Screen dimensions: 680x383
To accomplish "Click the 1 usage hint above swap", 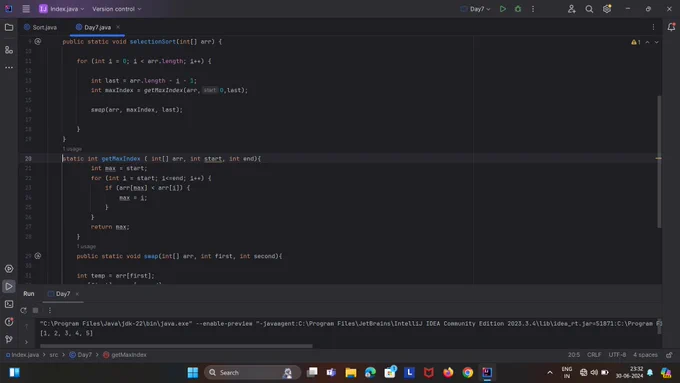I will [x=86, y=246].
